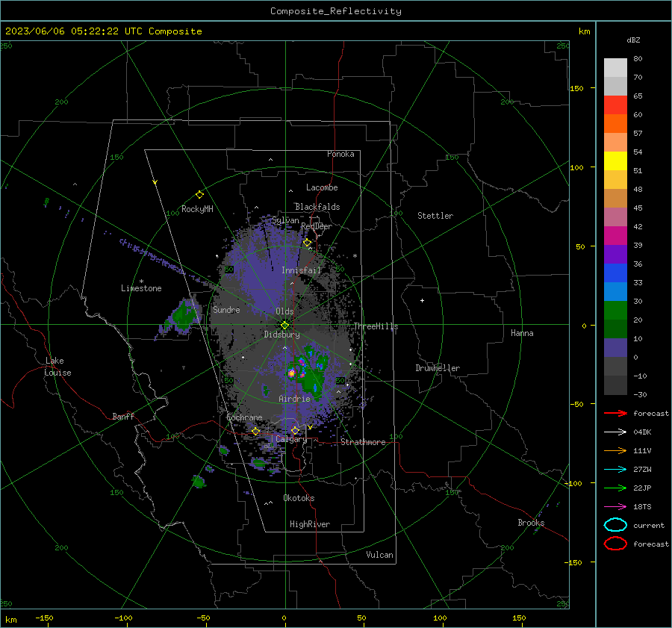Click the dBZ legend heading
Screen dimensions: 672x628
633,40
